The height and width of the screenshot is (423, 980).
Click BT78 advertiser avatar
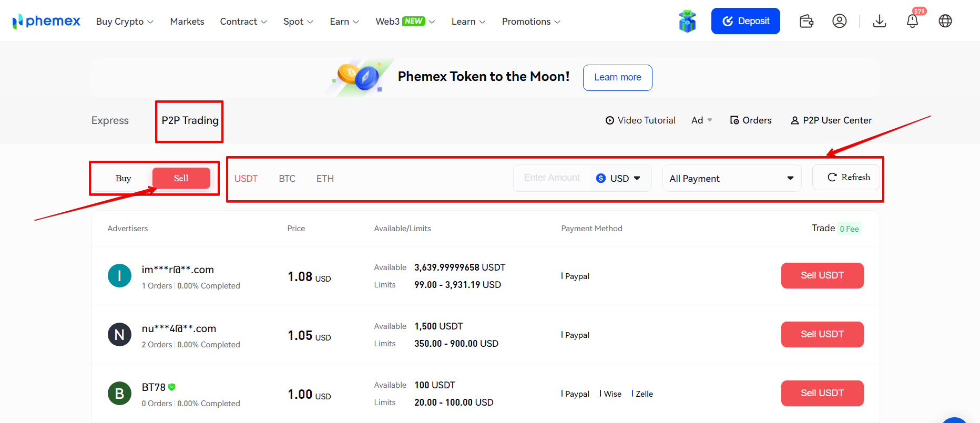pos(119,394)
